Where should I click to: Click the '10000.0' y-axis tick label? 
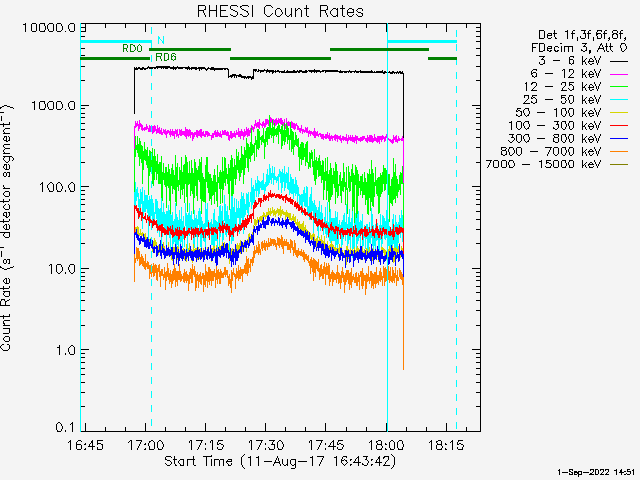click(49, 28)
